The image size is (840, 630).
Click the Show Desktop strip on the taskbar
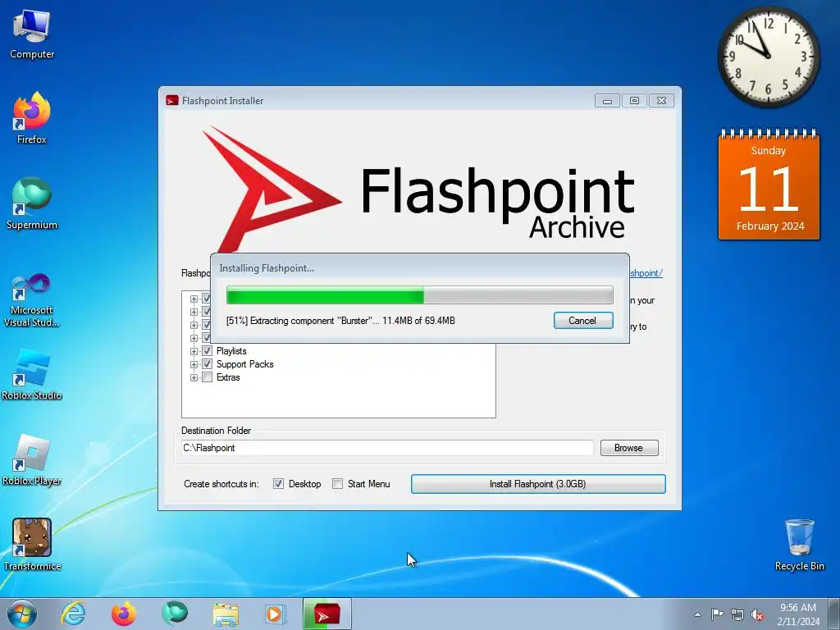[x=836, y=614]
